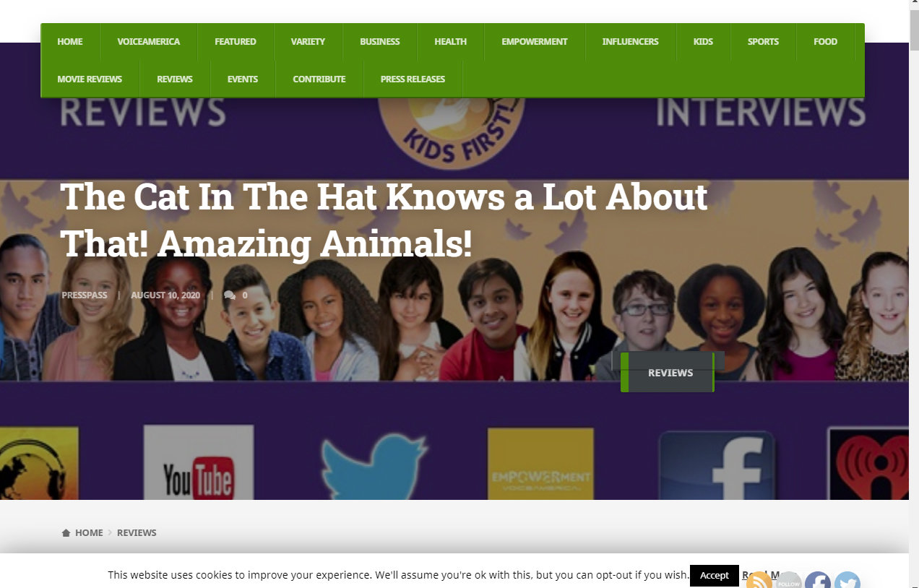The image size is (919, 588).
Task: Click the home icon in breadcrumb
Action: (x=66, y=533)
